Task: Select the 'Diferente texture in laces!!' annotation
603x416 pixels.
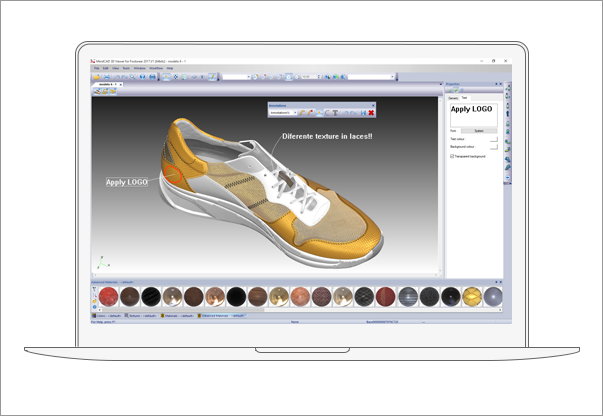Action: pos(327,136)
